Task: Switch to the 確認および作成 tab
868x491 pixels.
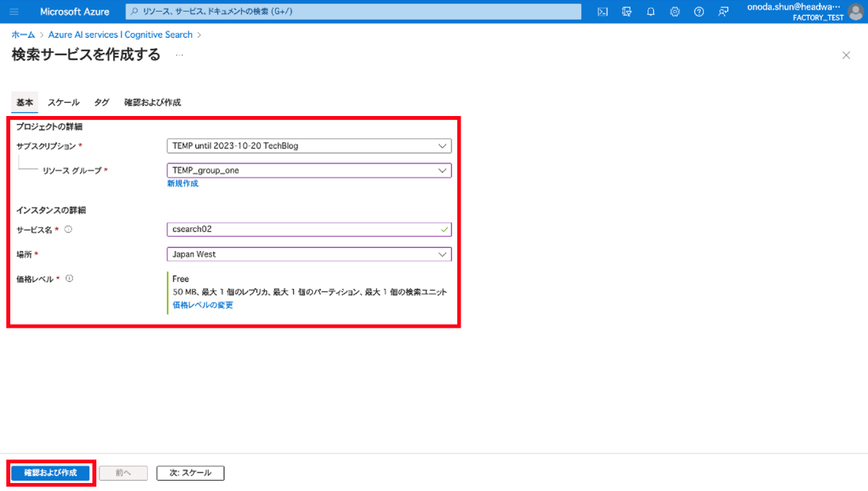Action: coord(152,103)
